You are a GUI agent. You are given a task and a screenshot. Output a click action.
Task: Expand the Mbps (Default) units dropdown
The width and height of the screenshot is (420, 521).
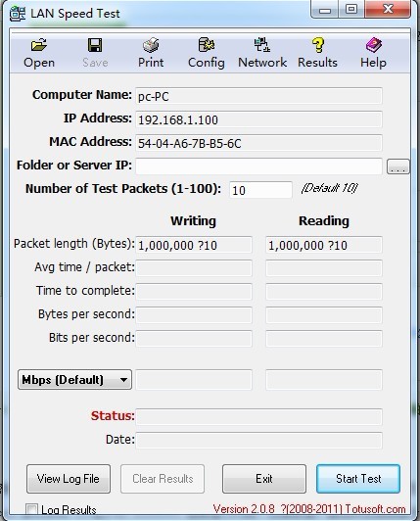(74, 379)
